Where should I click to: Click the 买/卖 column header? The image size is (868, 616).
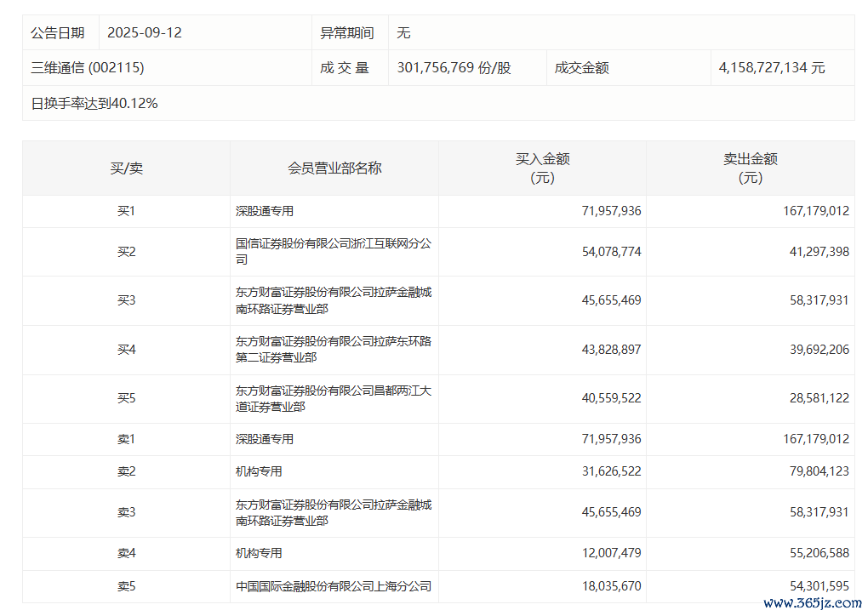pyautogui.click(x=126, y=168)
